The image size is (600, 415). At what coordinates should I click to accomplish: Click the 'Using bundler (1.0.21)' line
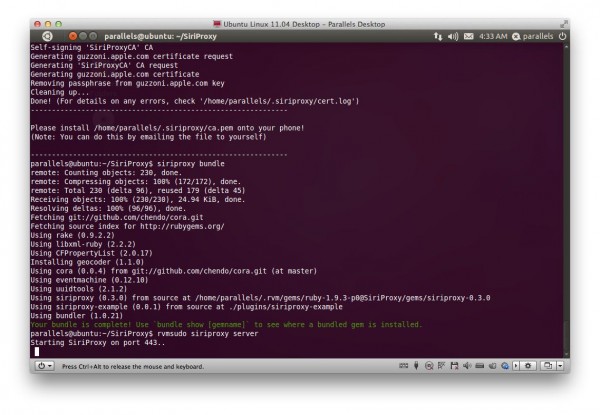[x=77, y=316]
